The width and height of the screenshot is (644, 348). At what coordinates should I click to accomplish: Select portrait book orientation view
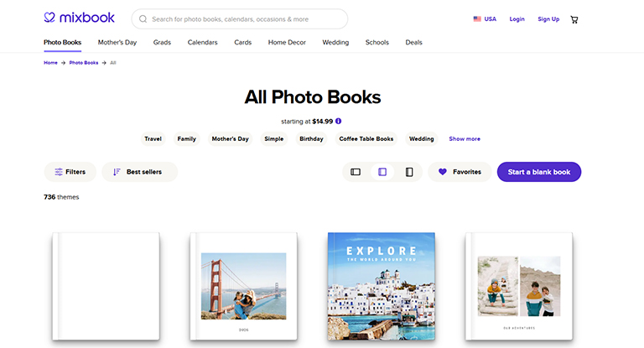409,172
